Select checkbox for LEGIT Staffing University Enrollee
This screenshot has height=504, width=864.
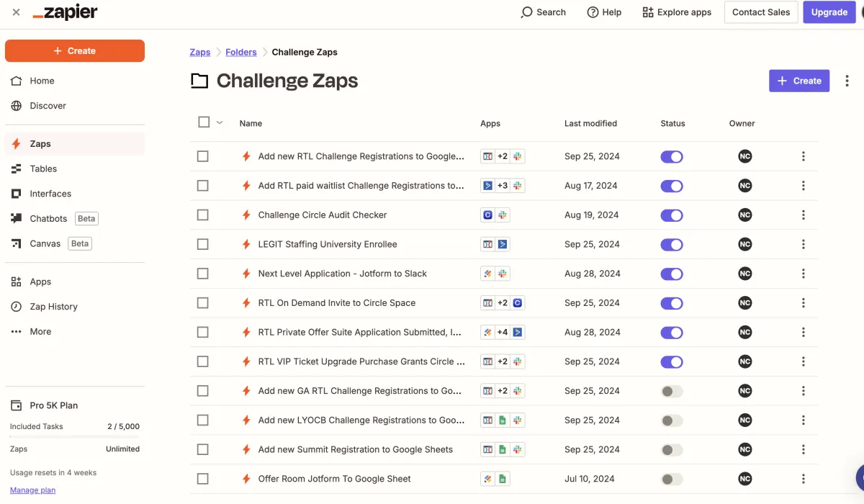click(203, 245)
